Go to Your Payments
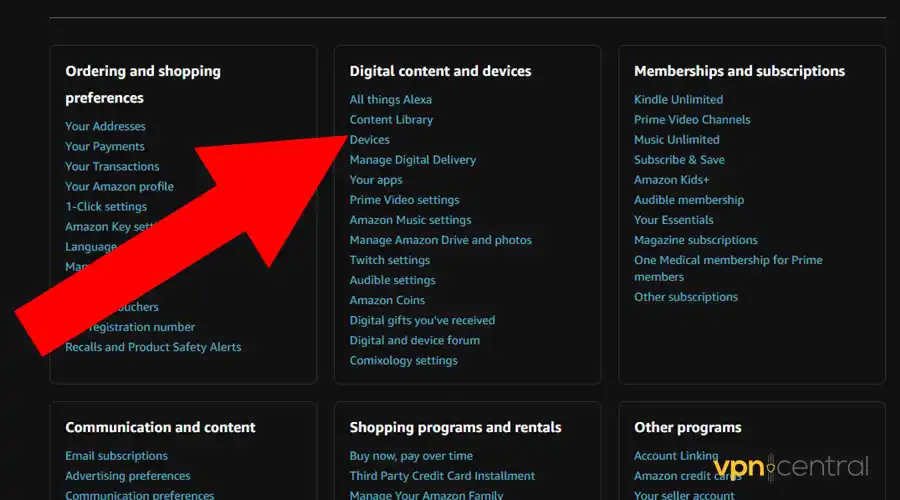Viewport: 900px width, 500px height. click(105, 147)
